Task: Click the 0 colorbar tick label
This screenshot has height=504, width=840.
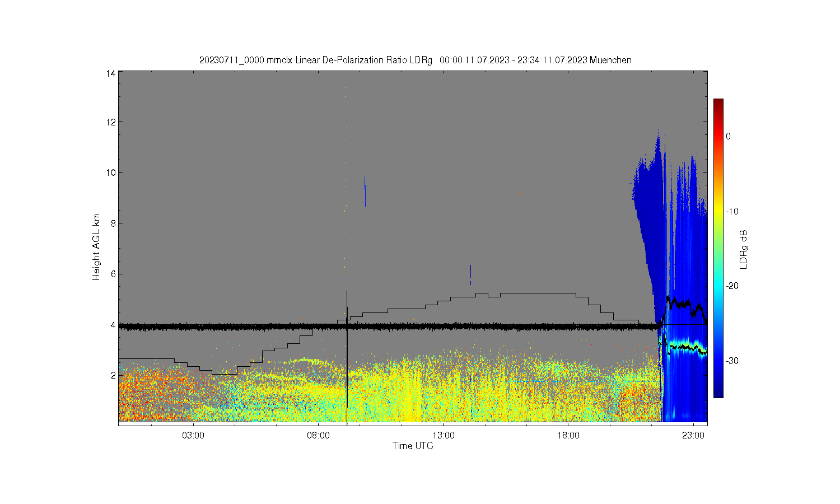Action: (729, 136)
